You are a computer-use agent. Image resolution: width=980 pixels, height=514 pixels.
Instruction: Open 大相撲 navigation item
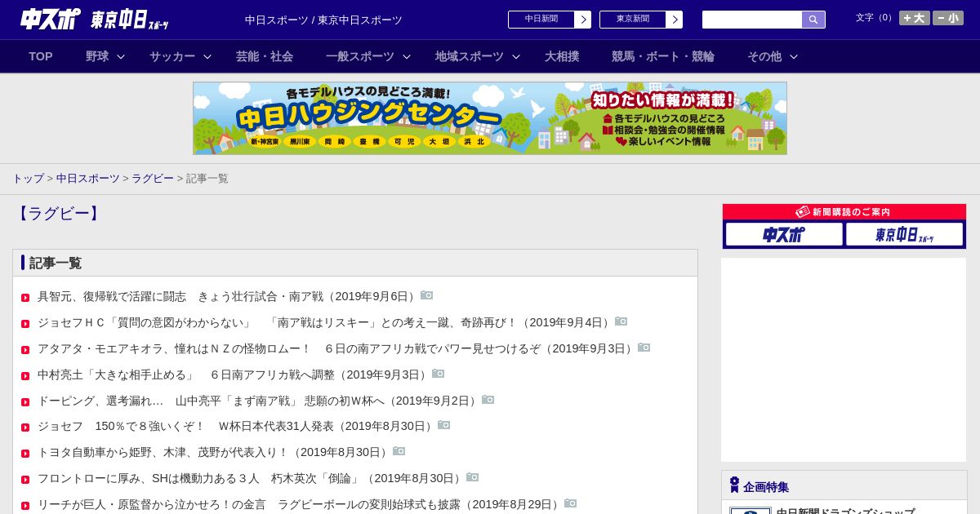562,56
